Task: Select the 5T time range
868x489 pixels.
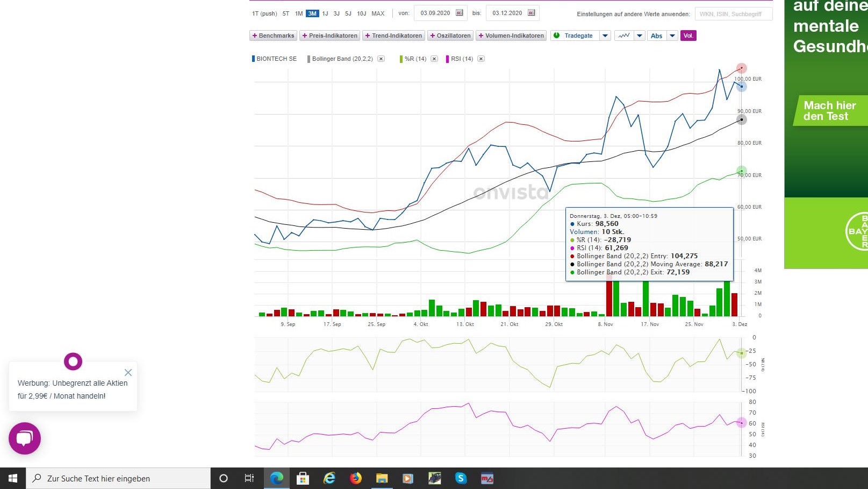Action: (286, 13)
